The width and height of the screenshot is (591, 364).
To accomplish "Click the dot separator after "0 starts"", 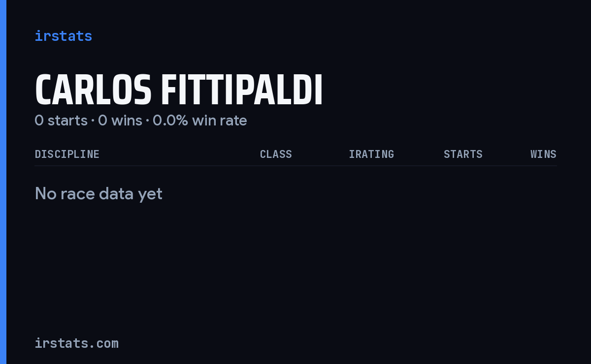I will (93, 121).
